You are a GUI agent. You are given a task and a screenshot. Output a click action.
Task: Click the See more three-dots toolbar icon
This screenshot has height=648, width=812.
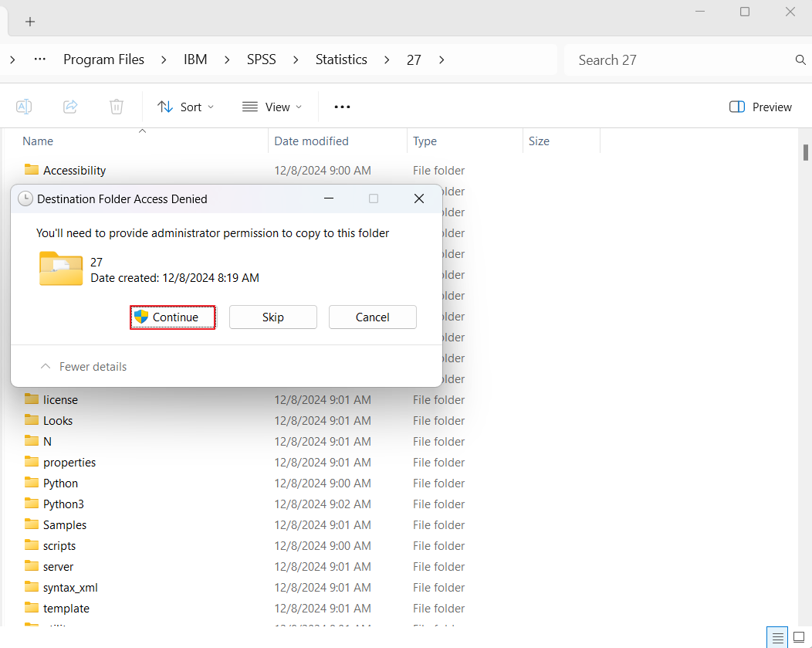[x=342, y=107]
